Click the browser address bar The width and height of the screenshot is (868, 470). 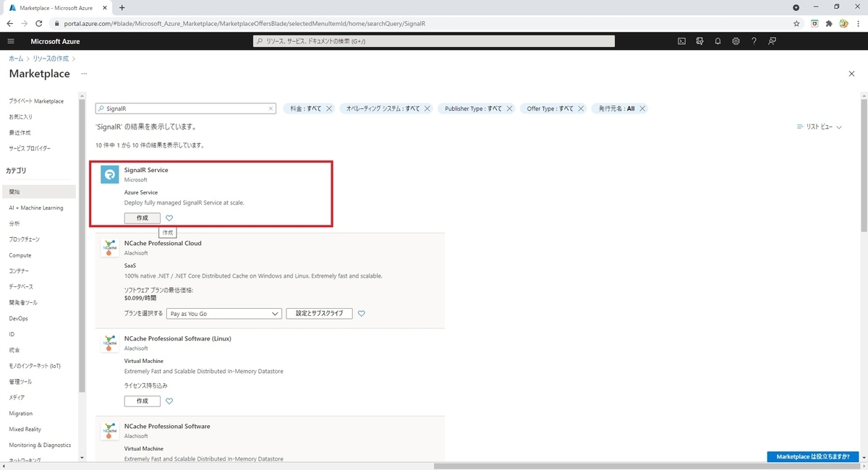tap(420, 23)
